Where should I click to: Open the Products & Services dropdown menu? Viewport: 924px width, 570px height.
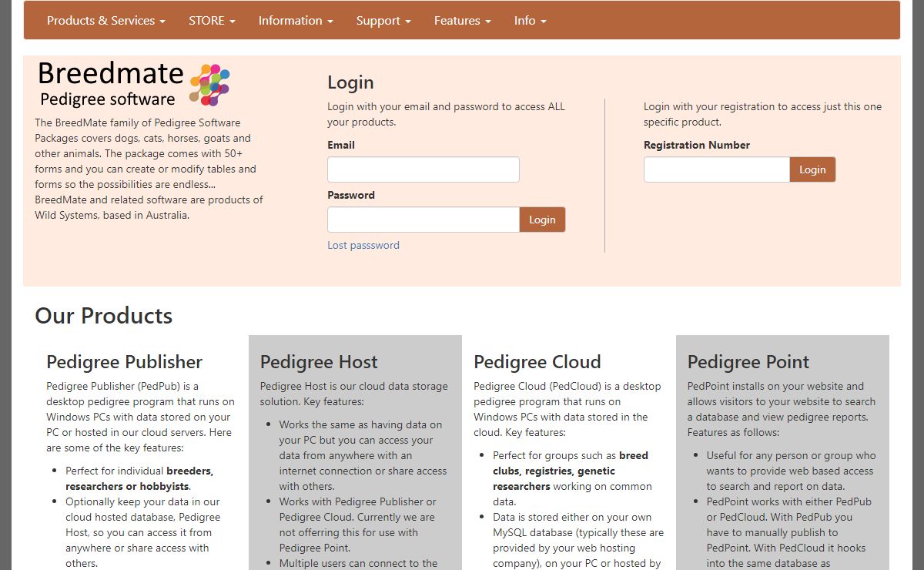106,21
